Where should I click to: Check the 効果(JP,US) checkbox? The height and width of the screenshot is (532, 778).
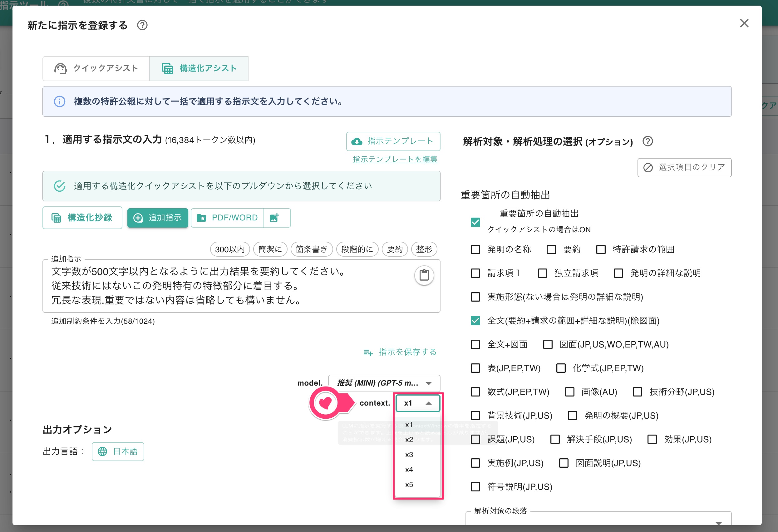point(652,440)
